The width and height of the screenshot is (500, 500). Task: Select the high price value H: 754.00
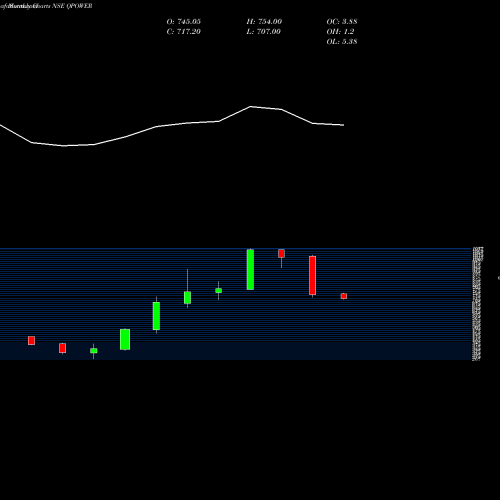pyautogui.click(x=264, y=22)
